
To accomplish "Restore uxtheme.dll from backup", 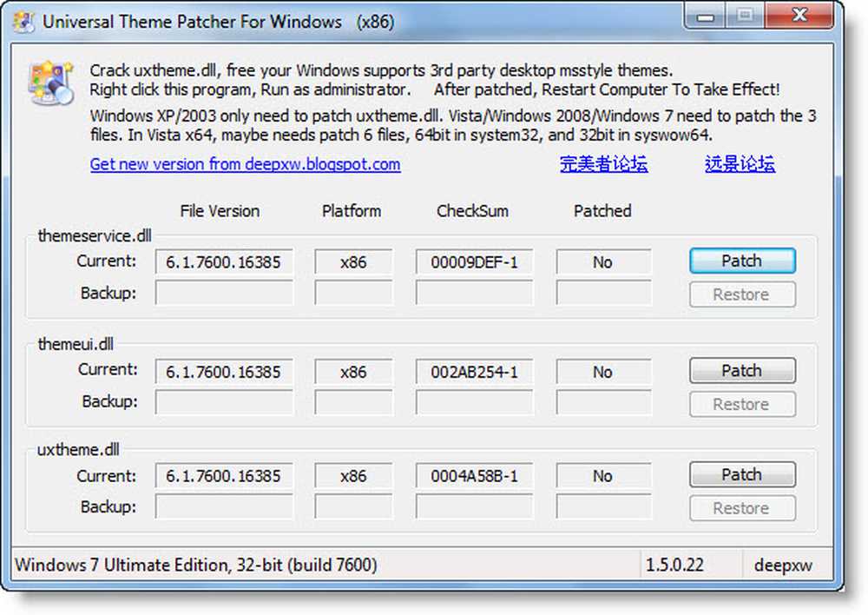I will point(742,508).
